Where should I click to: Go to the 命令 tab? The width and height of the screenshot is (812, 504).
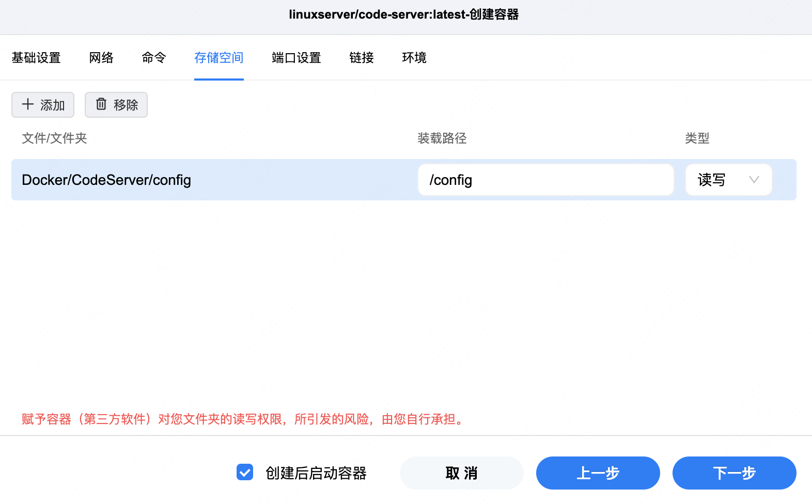(x=154, y=58)
